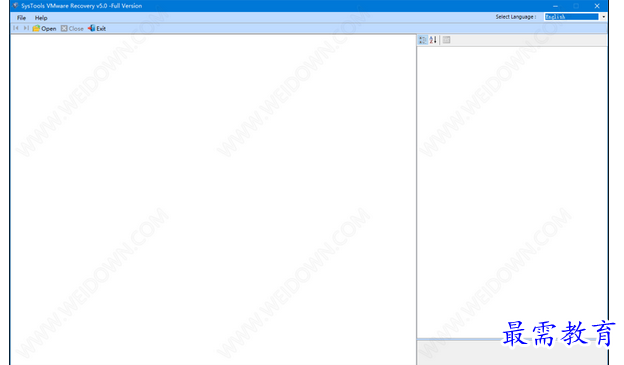
Task: Click the Exit toolbar button
Action: click(97, 29)
